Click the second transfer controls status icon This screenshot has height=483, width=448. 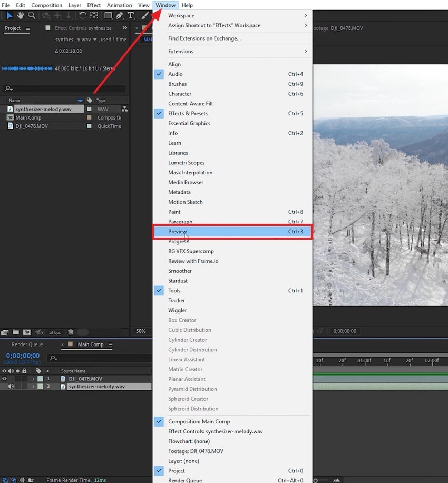coord(14,480)
